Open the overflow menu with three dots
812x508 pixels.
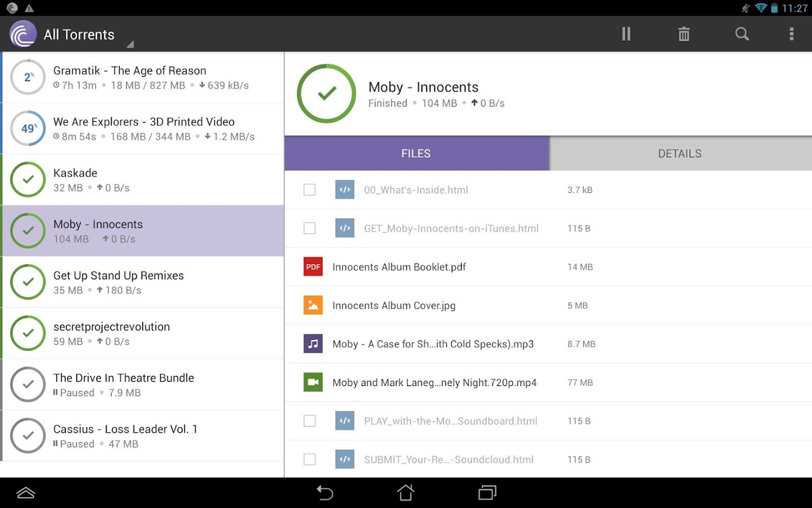point(792,34)
